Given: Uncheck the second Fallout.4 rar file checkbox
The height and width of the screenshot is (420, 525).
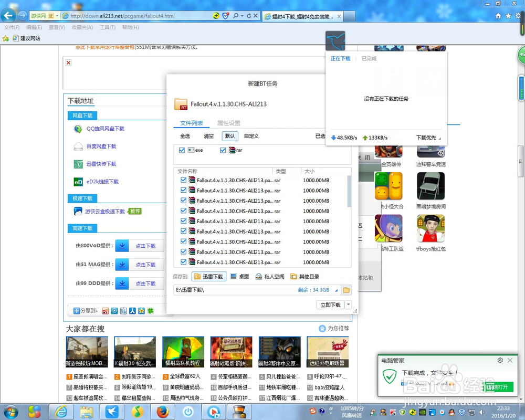Looking at the screenshot, I should pos(183,190).
